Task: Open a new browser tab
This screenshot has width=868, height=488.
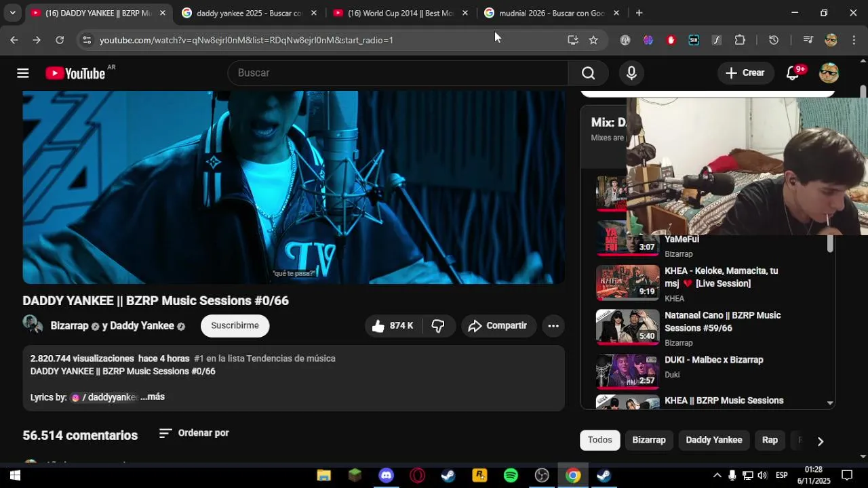Action: [x=639, y=13]
